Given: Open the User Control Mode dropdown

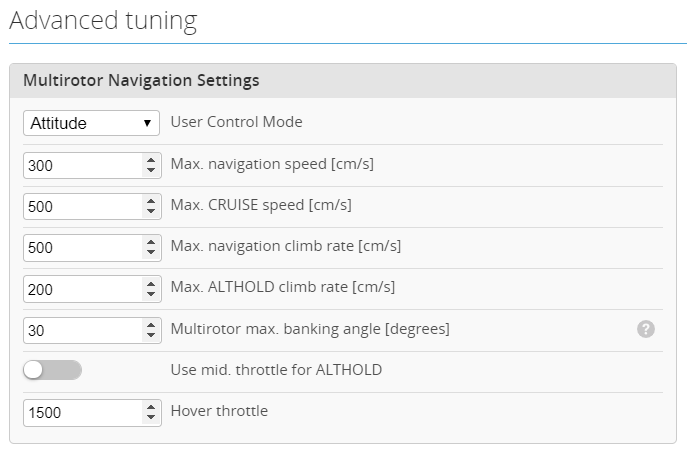Looking at the screenshot, I should tap(91, 123).
